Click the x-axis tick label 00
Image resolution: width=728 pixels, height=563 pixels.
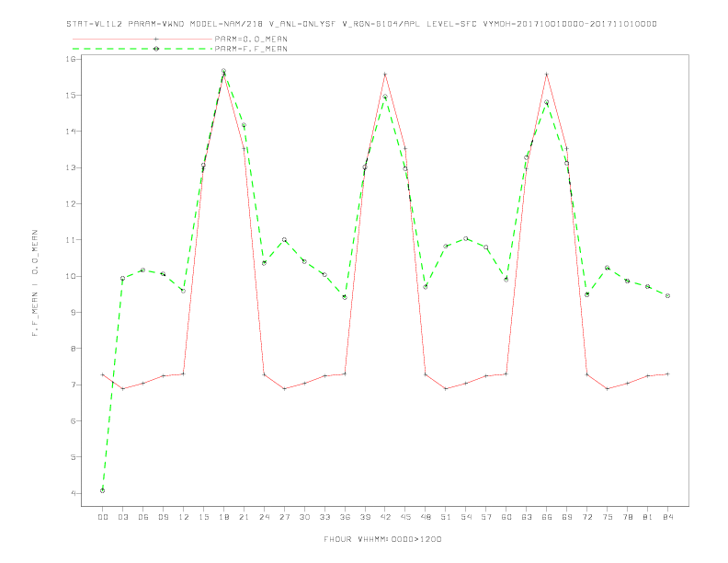tap(103, 517)
